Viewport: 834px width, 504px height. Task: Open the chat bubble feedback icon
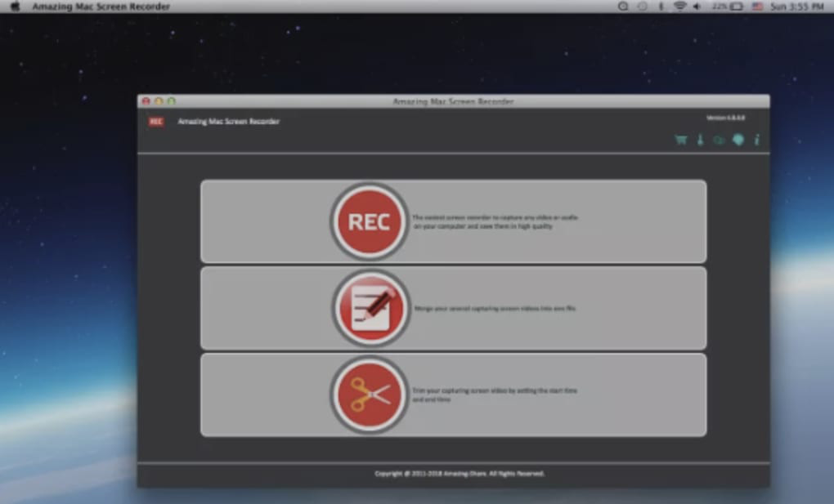click(738, 140)
